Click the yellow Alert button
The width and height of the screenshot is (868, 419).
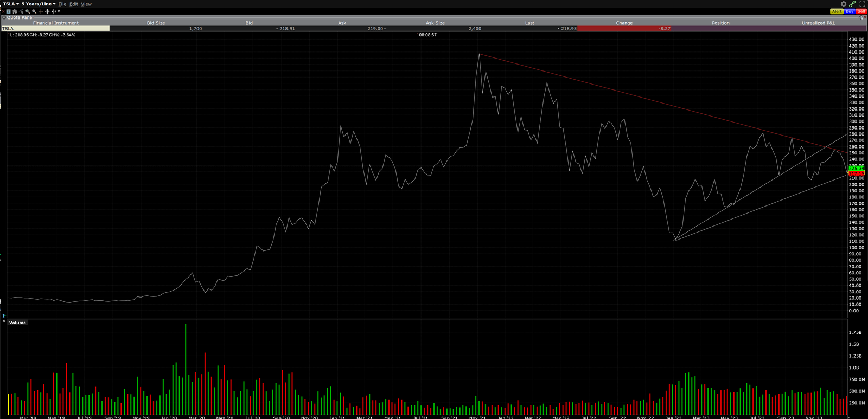click(837, 11)
